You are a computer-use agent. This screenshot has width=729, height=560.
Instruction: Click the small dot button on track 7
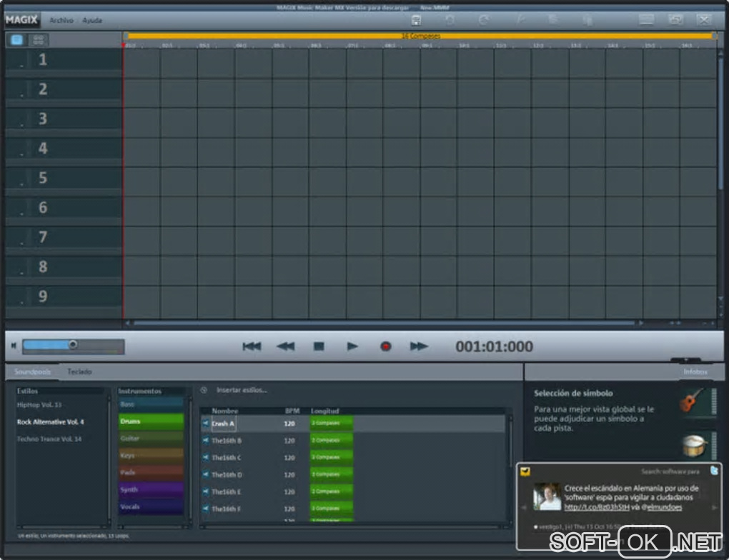21,243
